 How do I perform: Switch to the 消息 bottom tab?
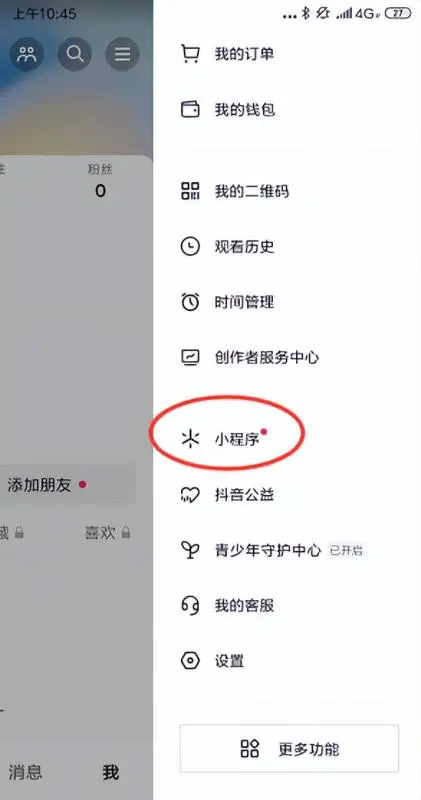pos(25,772)
